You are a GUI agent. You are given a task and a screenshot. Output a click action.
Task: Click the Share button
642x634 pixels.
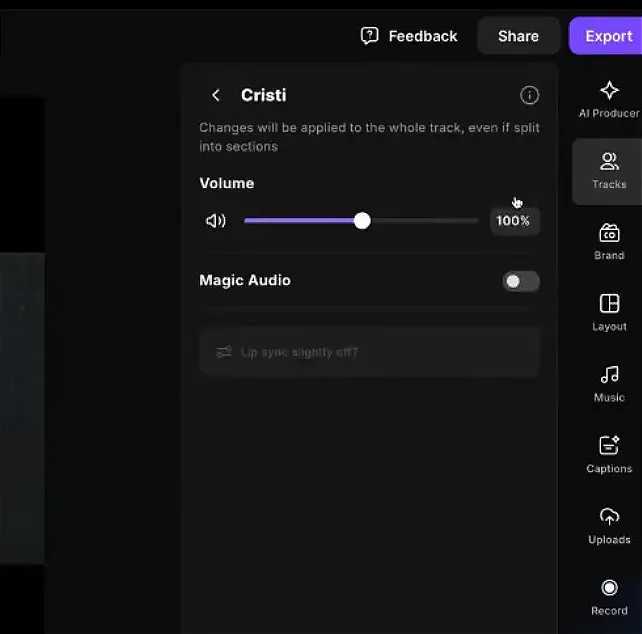(518, 36)
